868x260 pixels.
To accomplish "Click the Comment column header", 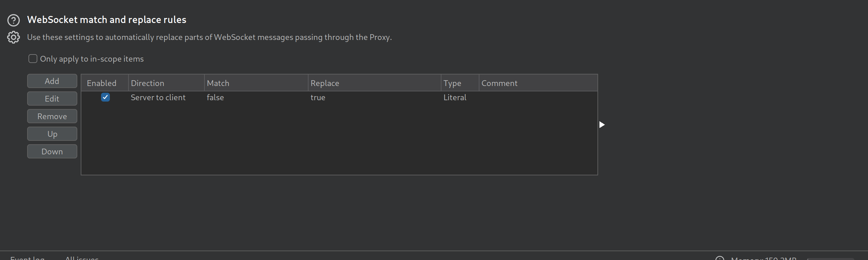I will (x=499, y=83).
